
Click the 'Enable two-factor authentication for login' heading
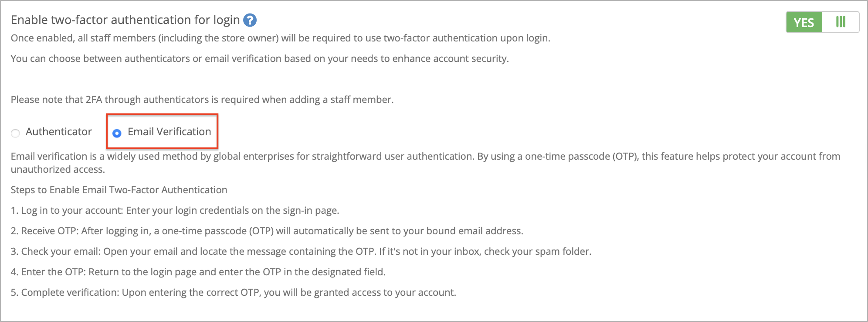point(125,20)
